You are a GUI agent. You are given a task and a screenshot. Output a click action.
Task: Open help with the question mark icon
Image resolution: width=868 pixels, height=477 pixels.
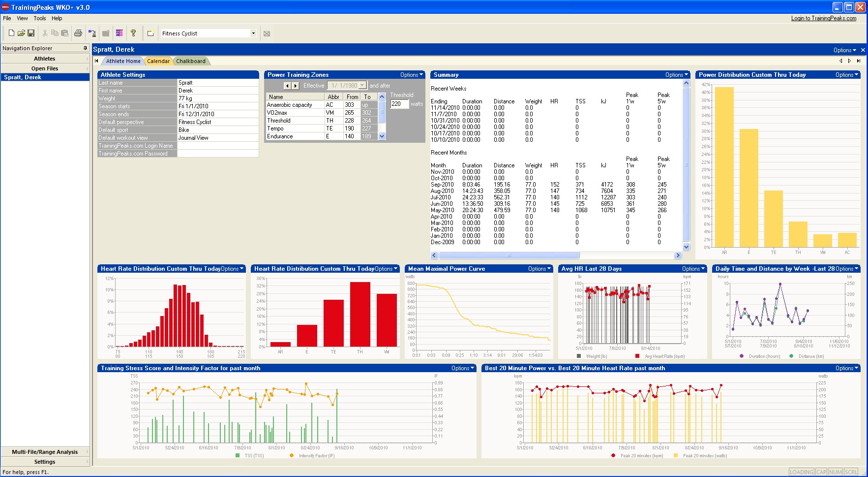pos(133,33)
